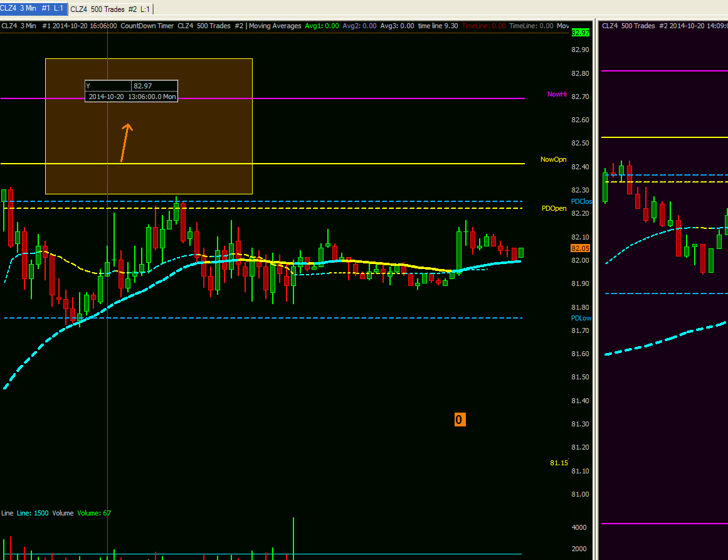Switch to the CLZ4 3 Min #1 tab
This screenshot has height=560, width=728.
pos(33,8)
